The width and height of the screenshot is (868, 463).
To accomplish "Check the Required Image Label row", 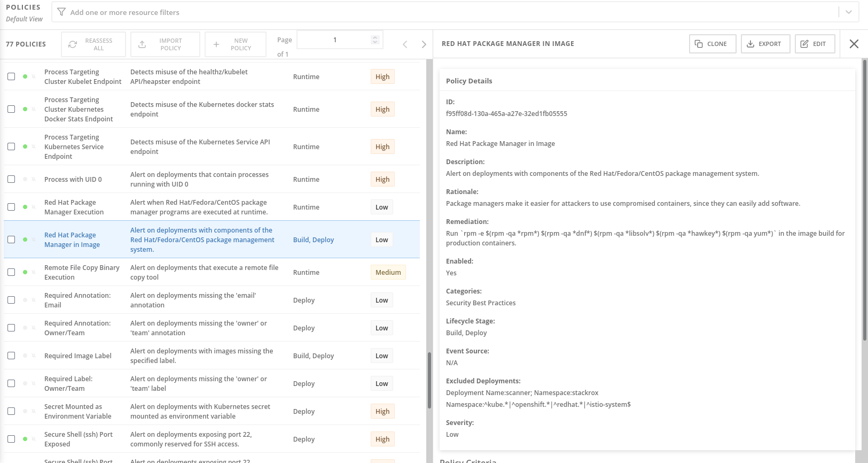I will click(11, 356).
